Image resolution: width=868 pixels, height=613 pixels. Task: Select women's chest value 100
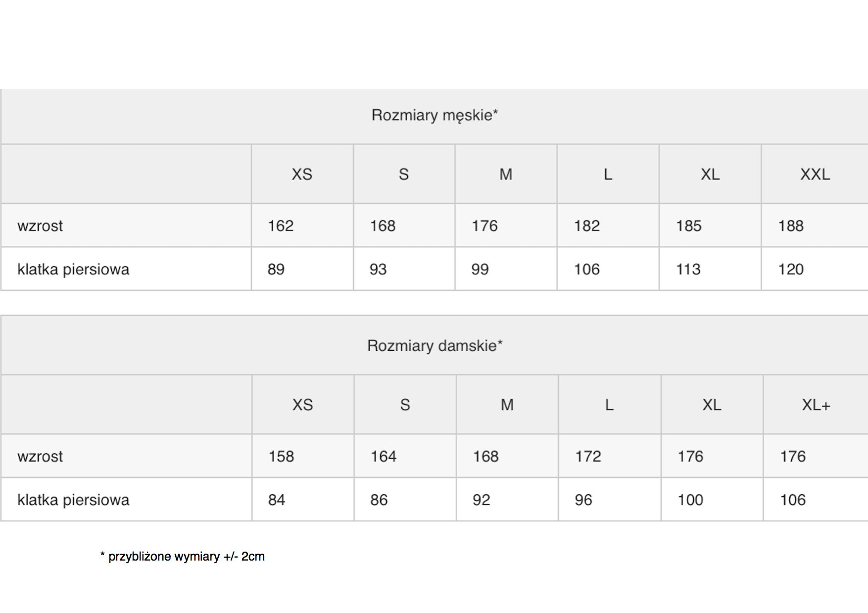point(690,500)
